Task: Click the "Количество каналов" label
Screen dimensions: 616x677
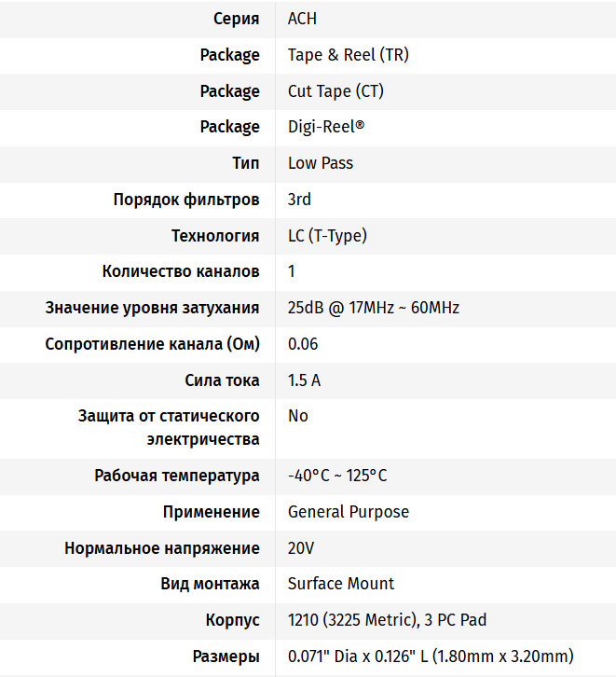Action: (x=181, y=271)
